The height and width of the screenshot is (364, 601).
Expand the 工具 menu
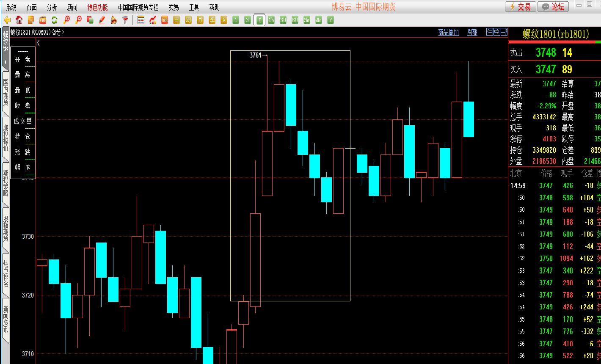coord(194,7)
